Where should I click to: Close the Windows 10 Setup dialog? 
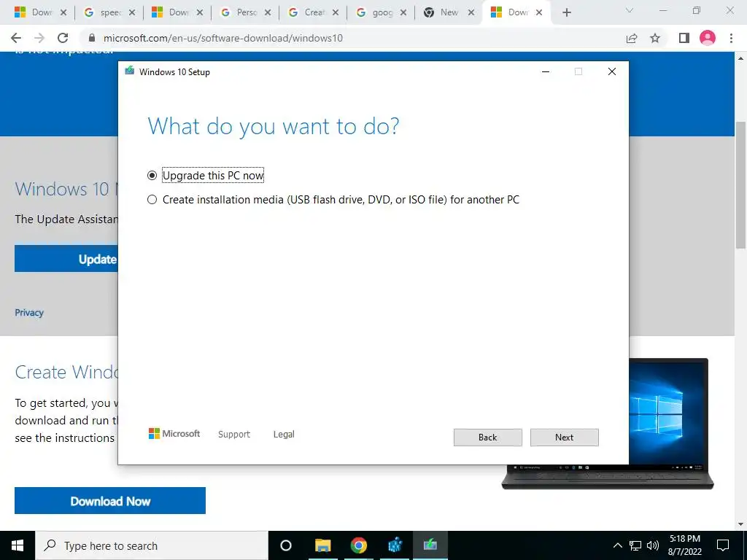pos(612,71)
